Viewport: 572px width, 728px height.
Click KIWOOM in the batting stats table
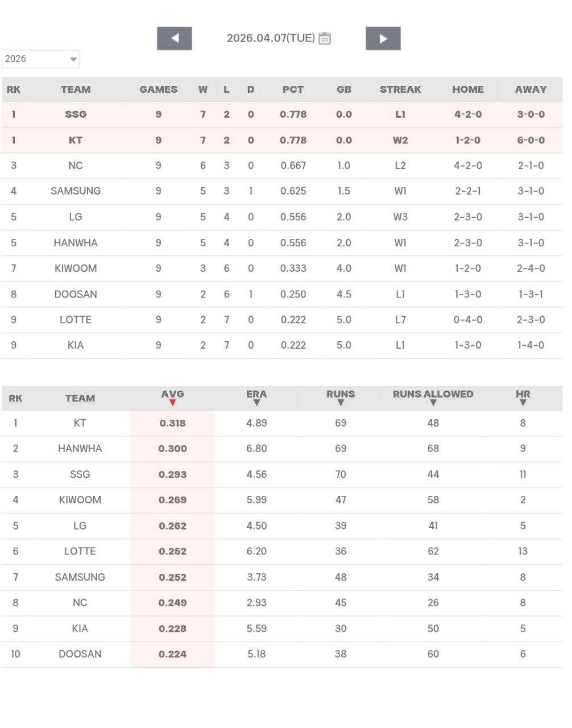80,500
